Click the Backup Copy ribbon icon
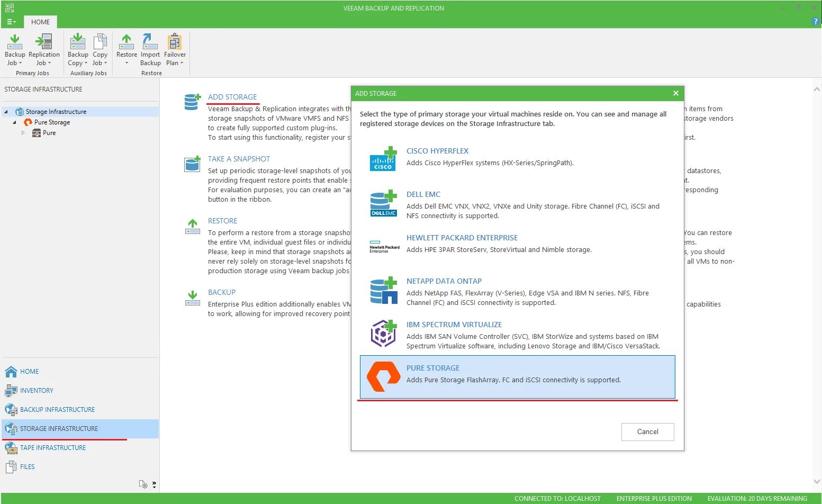Viewport: 822px width, 504px height. pos(78,41)
